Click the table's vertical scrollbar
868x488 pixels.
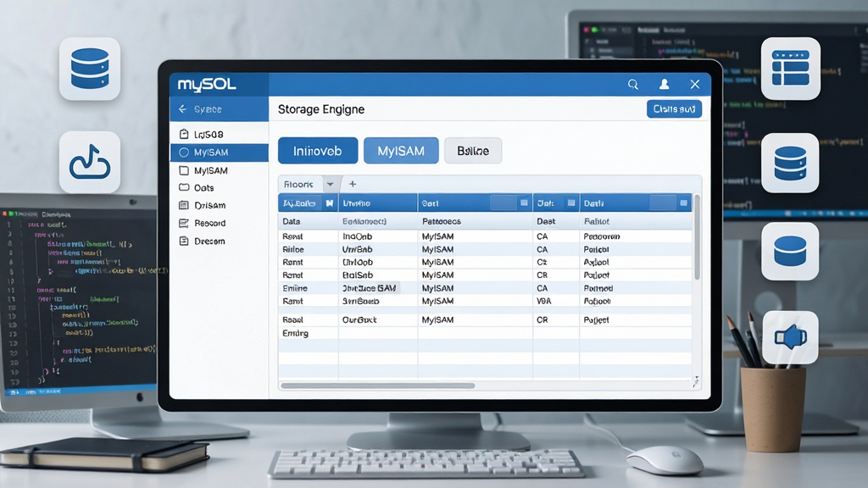point(697,238)
